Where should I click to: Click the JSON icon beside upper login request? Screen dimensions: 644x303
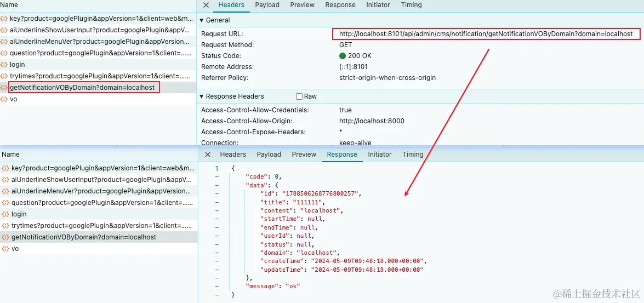click(x=4, y=65)
